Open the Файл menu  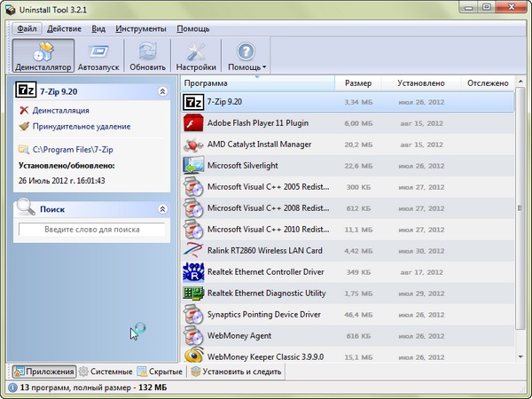coord(26,28)
